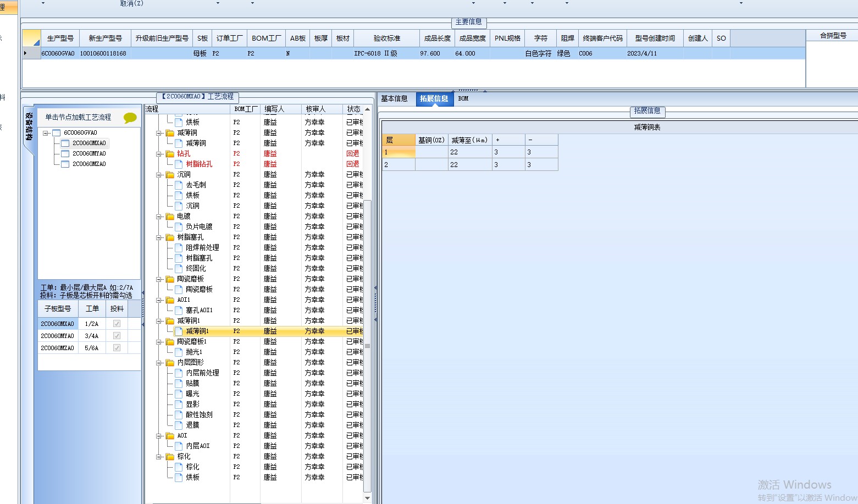Click the 树脂塞孔 folder icon
This screenshot has width=858, height=504.
(x=170, y=237)
